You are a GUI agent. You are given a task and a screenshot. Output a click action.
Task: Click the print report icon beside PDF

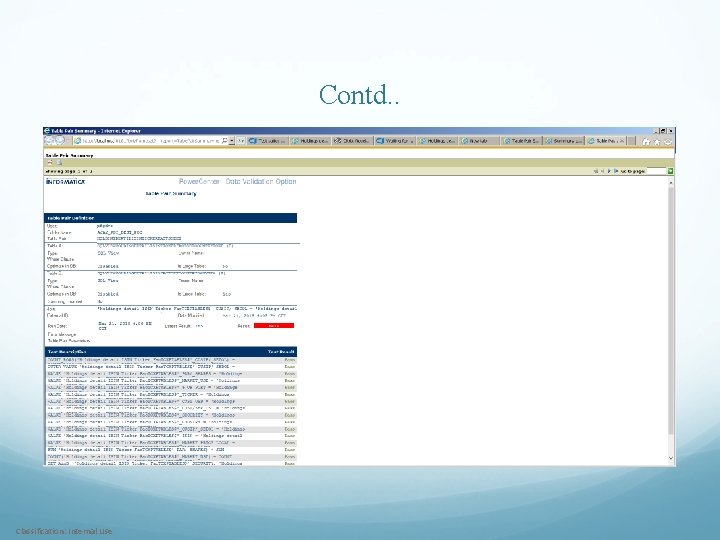59,163
